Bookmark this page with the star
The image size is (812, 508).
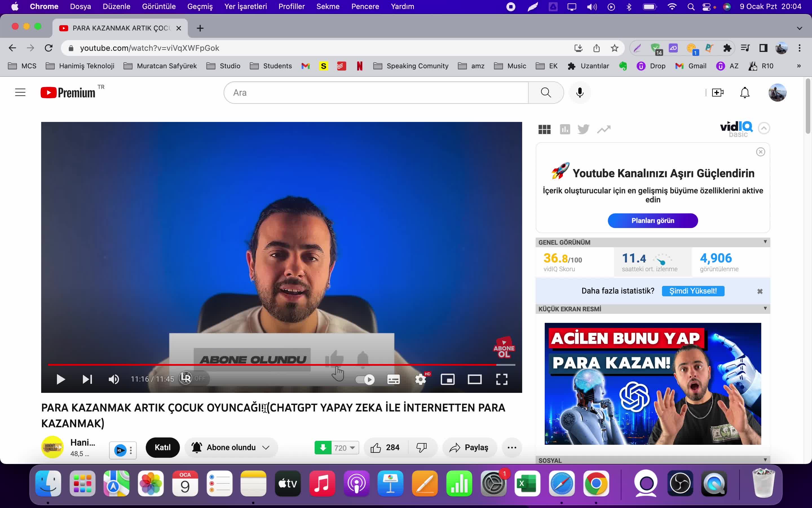click(614, 48)
